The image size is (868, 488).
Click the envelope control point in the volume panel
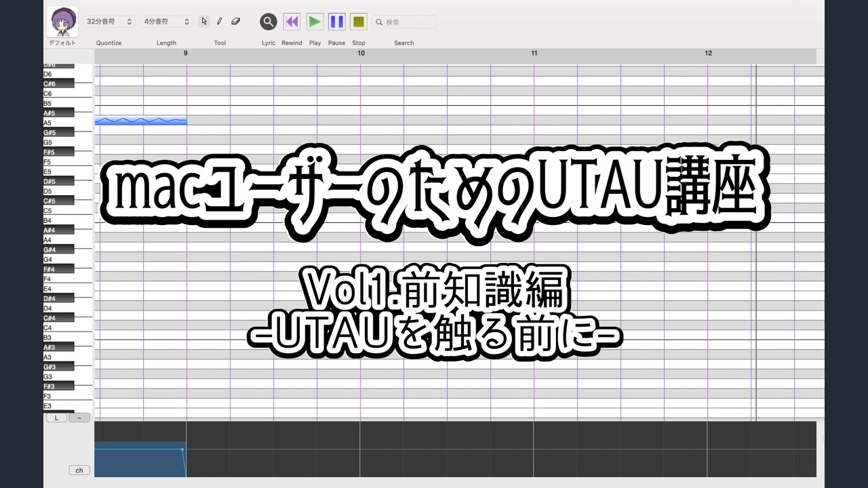(182, 449)
